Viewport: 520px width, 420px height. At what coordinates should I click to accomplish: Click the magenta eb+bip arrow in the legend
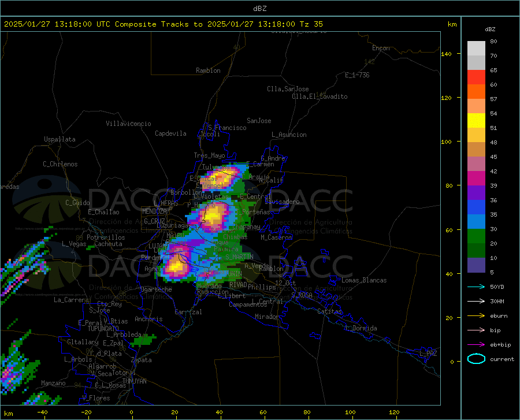pyautogui.click(x=476, y=345)
